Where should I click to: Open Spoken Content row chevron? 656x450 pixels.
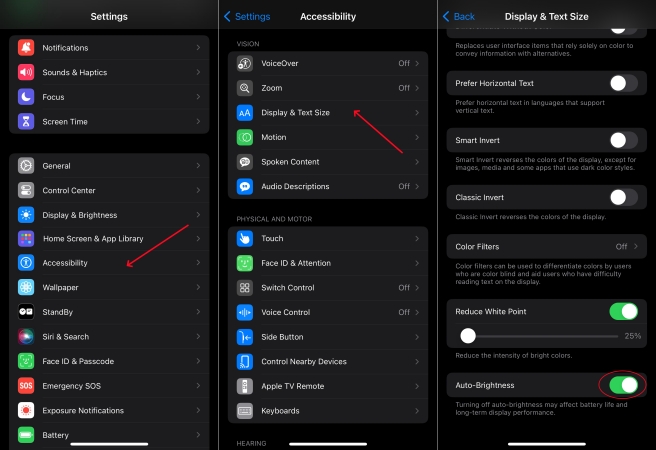point(417,162)
